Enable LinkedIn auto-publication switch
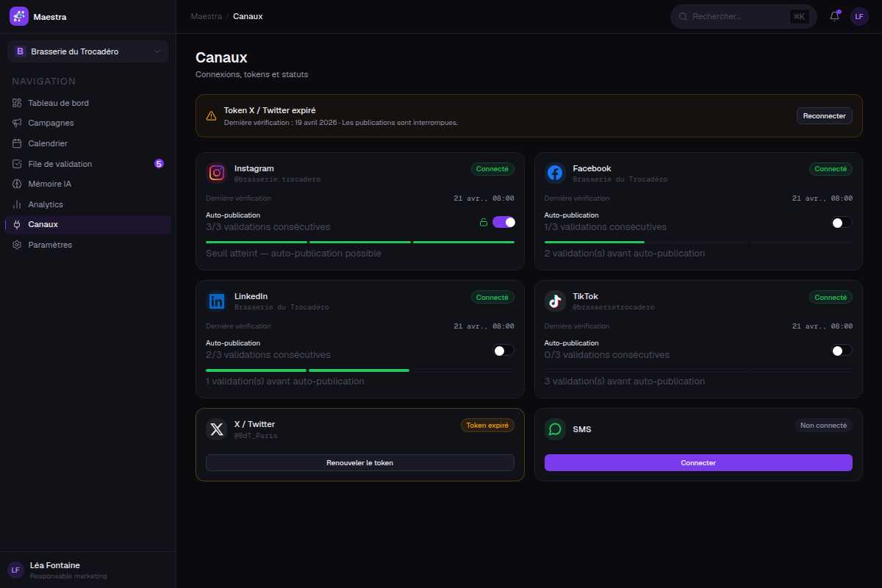Viewport: 882px width, 588px height. [503, 350]
